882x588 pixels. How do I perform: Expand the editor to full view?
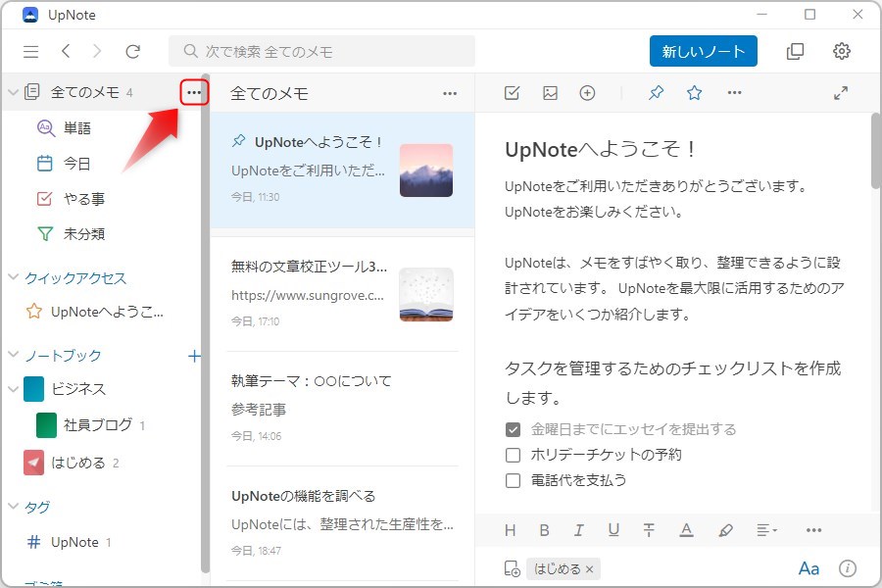841,93
